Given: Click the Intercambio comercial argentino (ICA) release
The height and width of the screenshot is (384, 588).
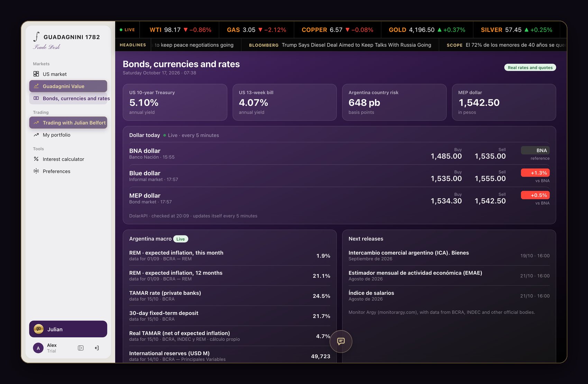Looking at the screenshot, I should 449,256.
